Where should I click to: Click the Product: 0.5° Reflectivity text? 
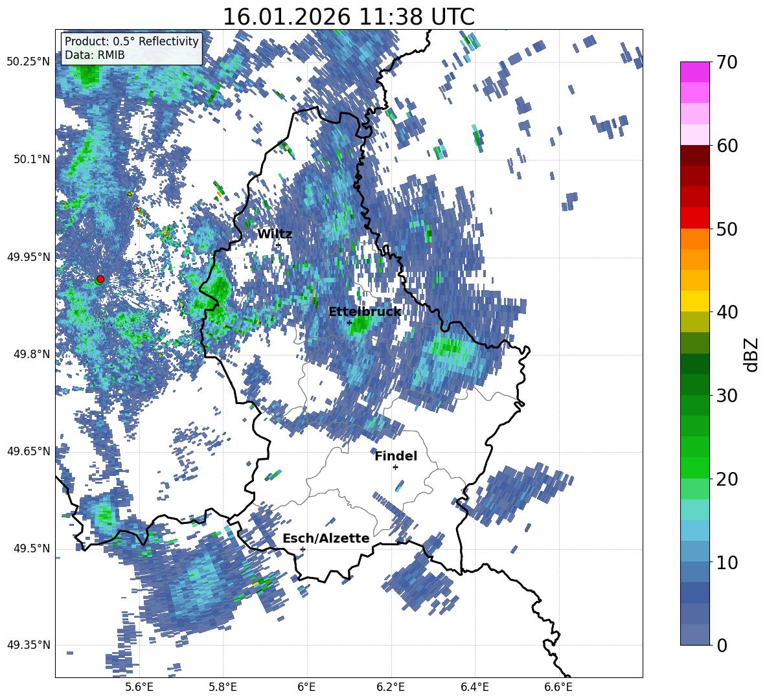pos(132,41)
